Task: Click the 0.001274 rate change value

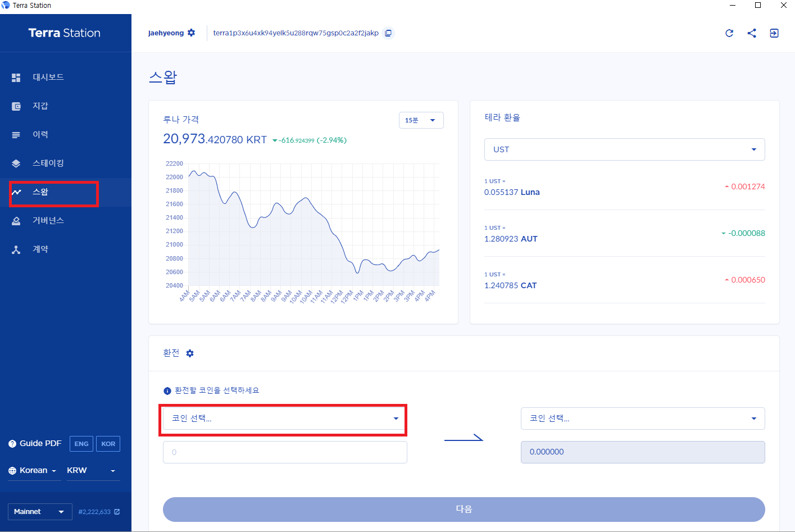Action: [745, 187]
